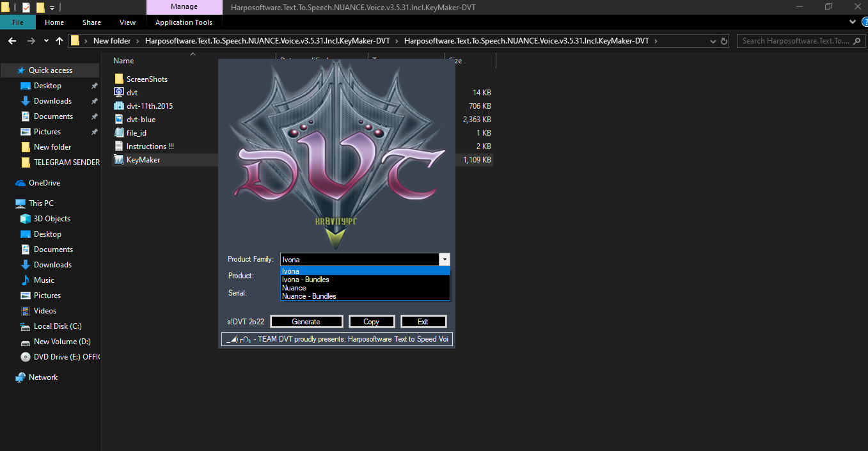The width and height of the screenshot is (868, 451).
Task: Choose Ivona from Product Family list
Action: click(365, 271)
